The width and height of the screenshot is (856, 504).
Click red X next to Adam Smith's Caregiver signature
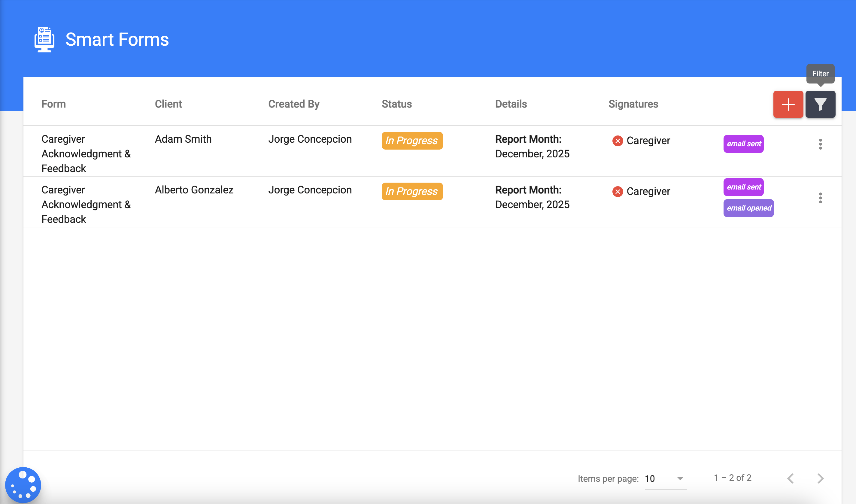[617, 141]
